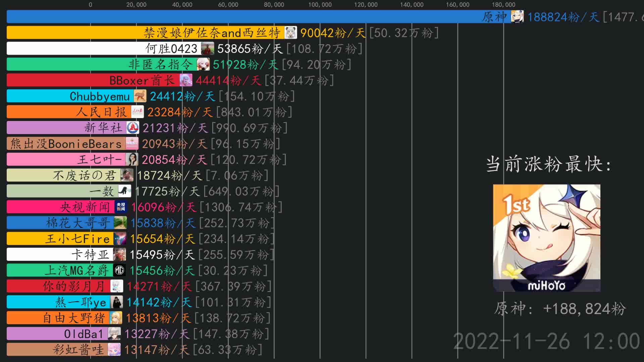Image resolution: width=644 pixels, height=362 pixels.
Task: Click the 180,000 axis label
Action: 503,5
